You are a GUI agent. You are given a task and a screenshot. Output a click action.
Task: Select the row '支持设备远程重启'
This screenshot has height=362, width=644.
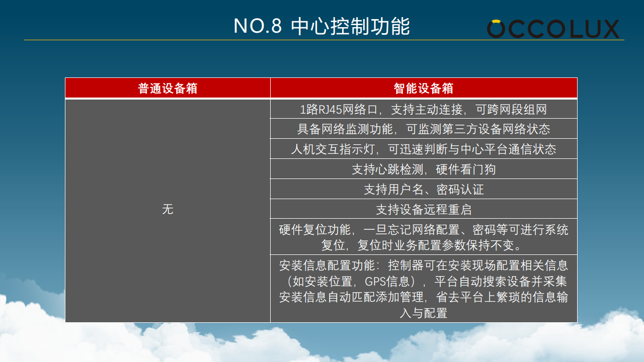pyautogui.click(x=424, y=209)
